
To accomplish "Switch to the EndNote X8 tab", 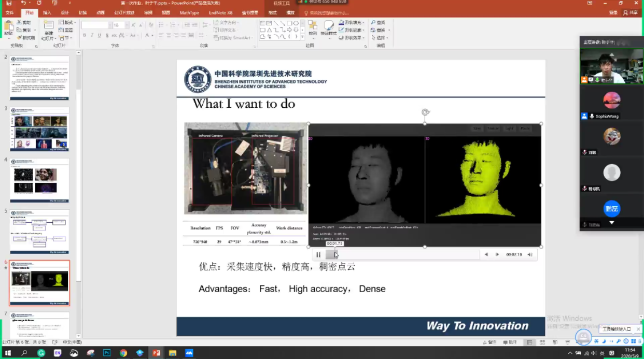I will (x=220, y=13).
